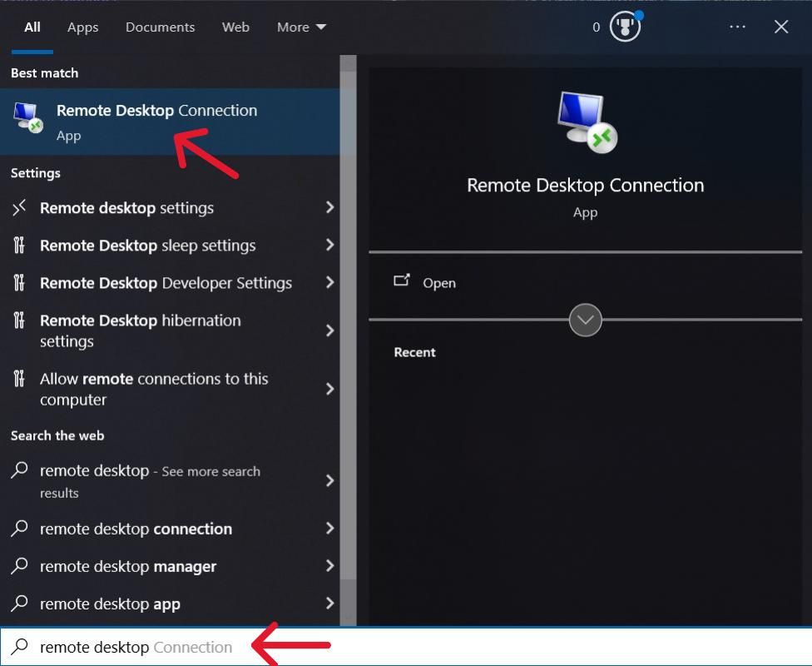Image resolution: width=812 pixels, height=666 pixels.
Task: Click the Remote Desktop hibernation settings icon
Action: (x=19, y=321)
